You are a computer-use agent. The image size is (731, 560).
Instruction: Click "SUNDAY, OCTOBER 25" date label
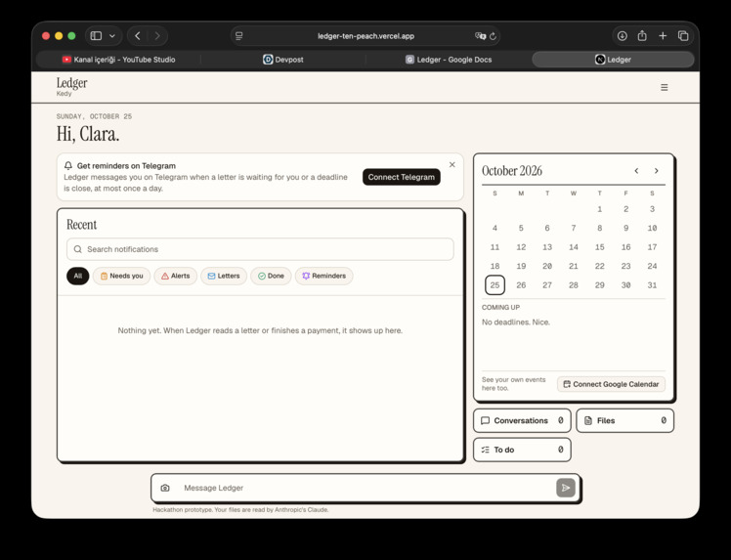[94, 116]
